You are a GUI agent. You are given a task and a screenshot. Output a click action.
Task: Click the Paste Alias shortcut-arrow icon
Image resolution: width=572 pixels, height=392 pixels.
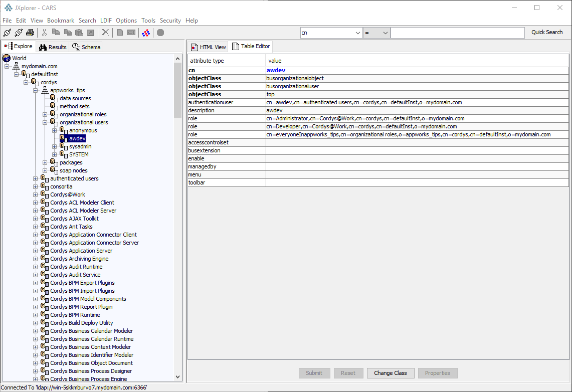(x=90, y=33)
